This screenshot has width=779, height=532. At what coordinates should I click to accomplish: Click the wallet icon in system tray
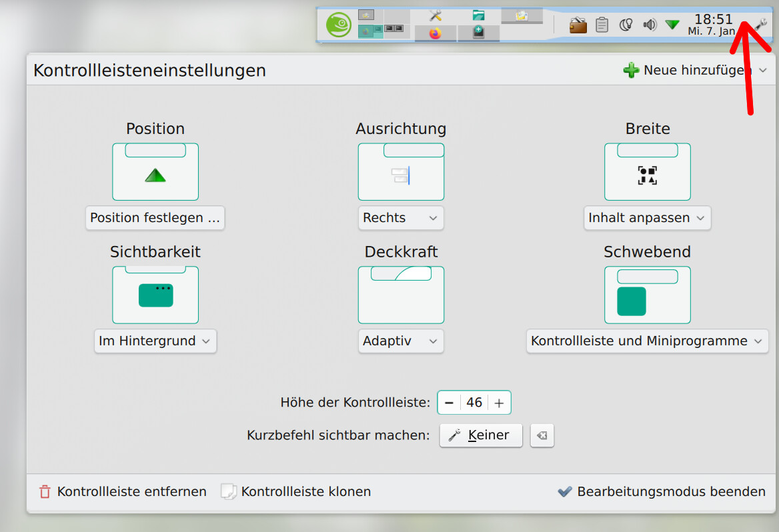coord(578,25)
